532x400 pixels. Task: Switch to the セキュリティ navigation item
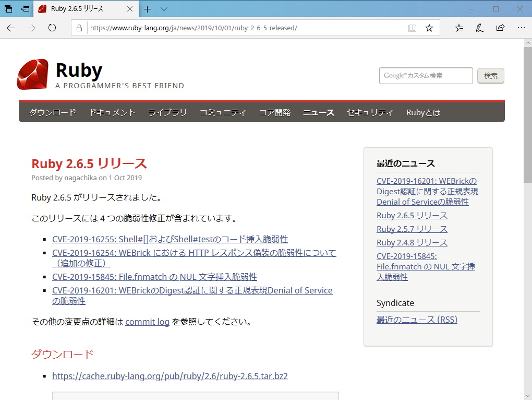(x=369, y=112)
